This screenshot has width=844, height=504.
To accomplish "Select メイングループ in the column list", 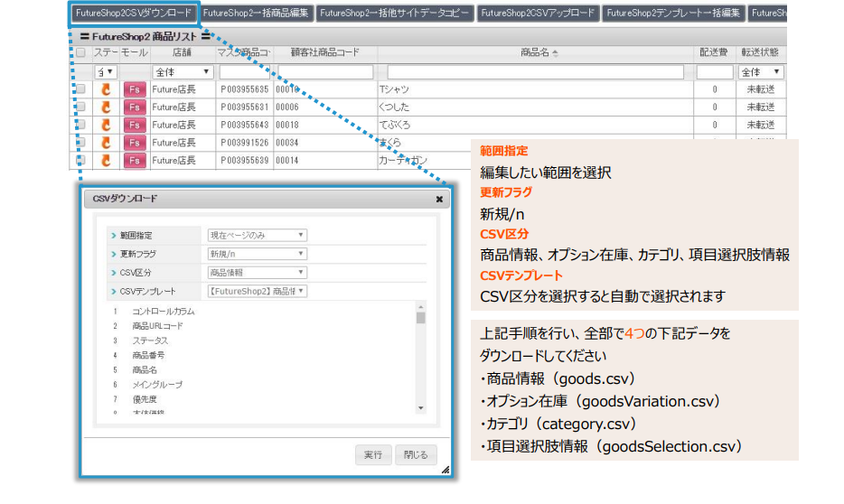I will (x=157, y=385).
